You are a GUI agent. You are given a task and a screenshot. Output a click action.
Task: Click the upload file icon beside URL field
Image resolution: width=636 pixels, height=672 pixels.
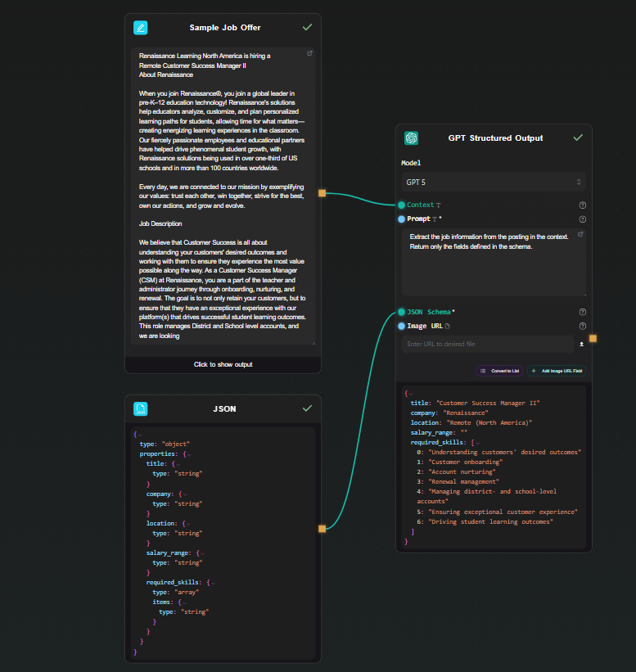coord(582,344)
